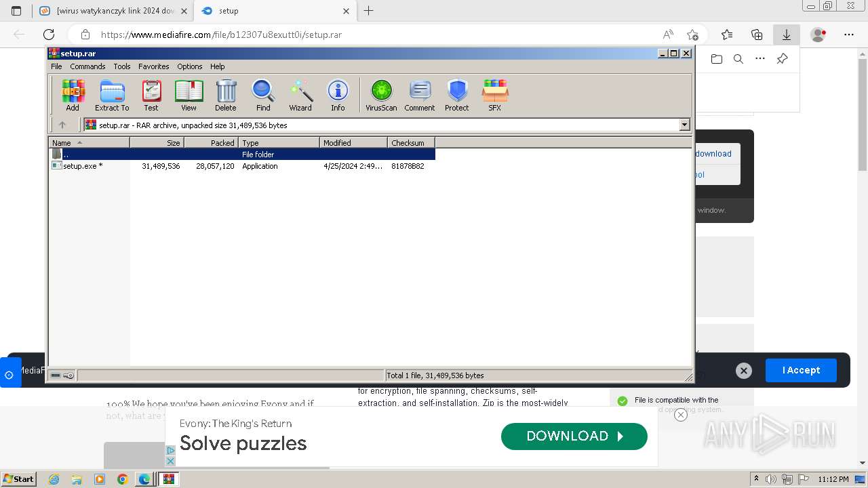Click the Protect shield icon
Viewport: 868px width, 488px height.
(x=457, y=95)
